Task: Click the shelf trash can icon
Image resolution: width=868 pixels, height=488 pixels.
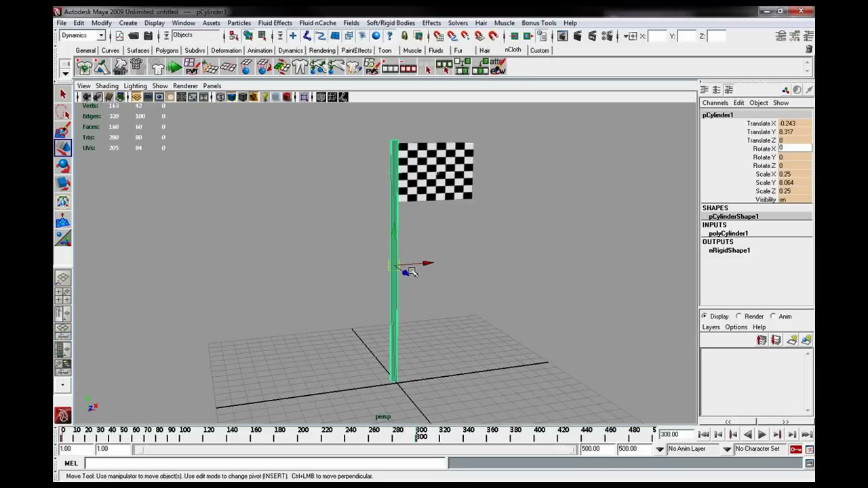Action: 808,49
